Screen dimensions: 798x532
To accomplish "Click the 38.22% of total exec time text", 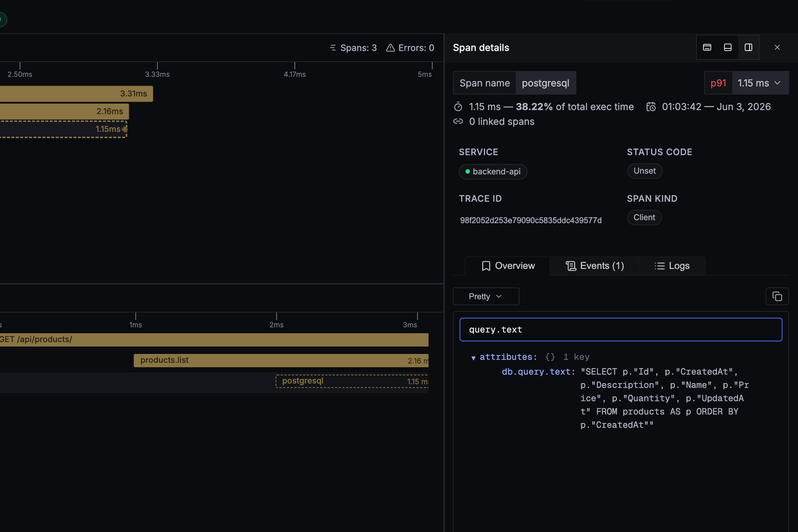I will [x=575, y=107].
